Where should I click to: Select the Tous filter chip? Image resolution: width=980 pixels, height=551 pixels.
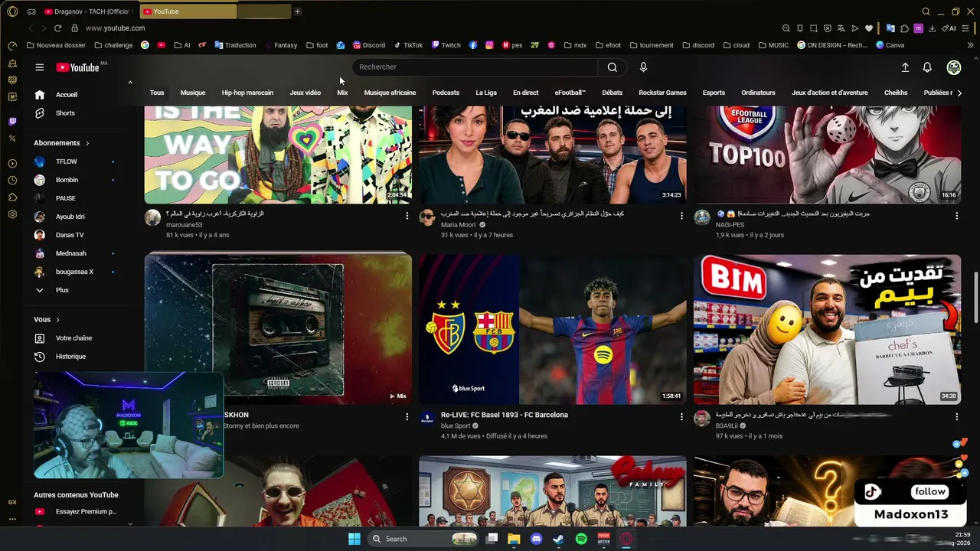pyautogui.click(x=157, y=93)
